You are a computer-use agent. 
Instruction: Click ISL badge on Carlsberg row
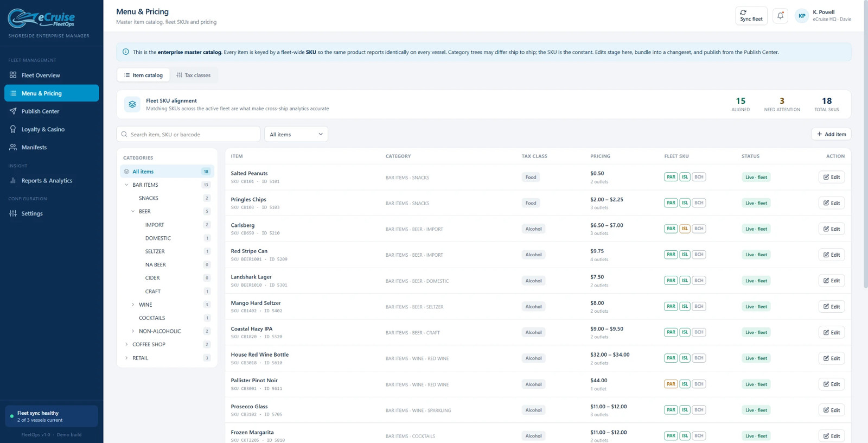click(x=685, y=229)
